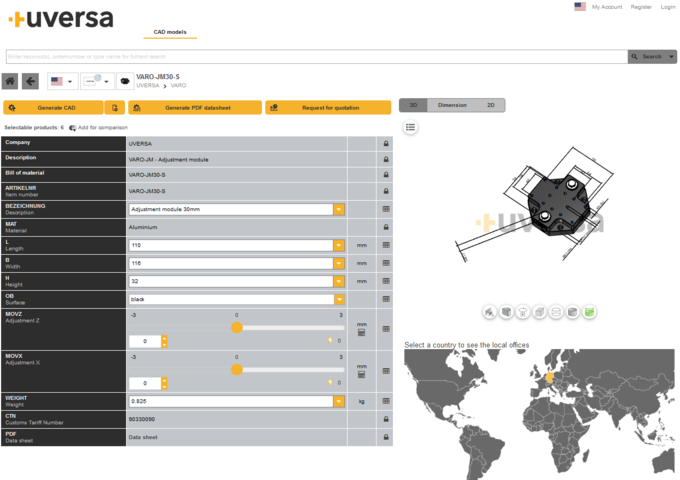
Task: Click the green view icon under 3D preview
Action: coord(589,312)
